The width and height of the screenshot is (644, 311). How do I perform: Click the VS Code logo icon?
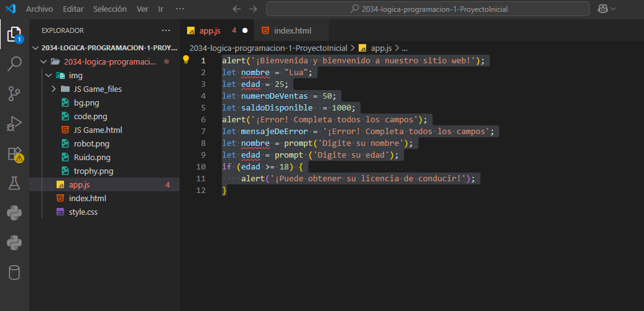point(11,9)
